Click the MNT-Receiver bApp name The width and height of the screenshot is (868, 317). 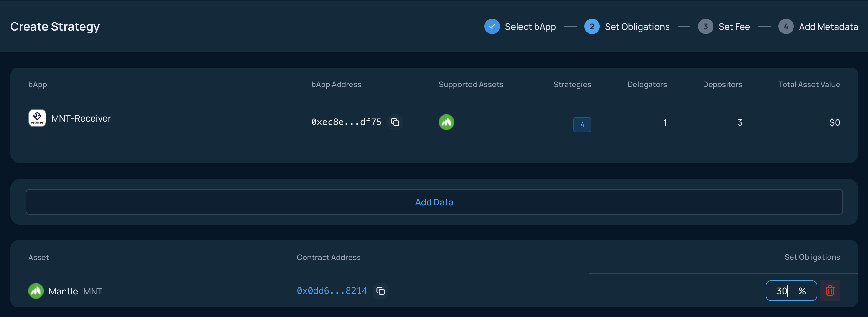coord(81,118)
